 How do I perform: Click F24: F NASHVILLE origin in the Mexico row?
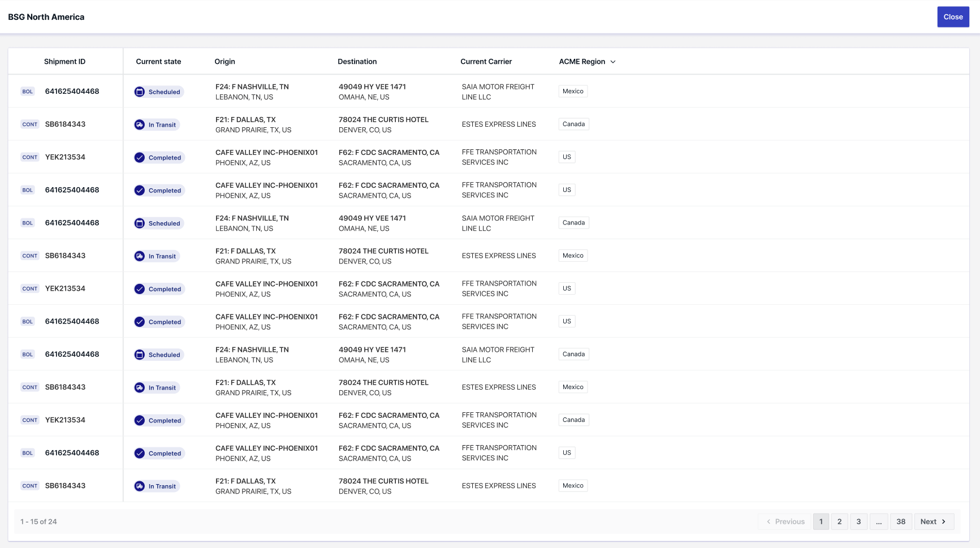pos(252,87)
